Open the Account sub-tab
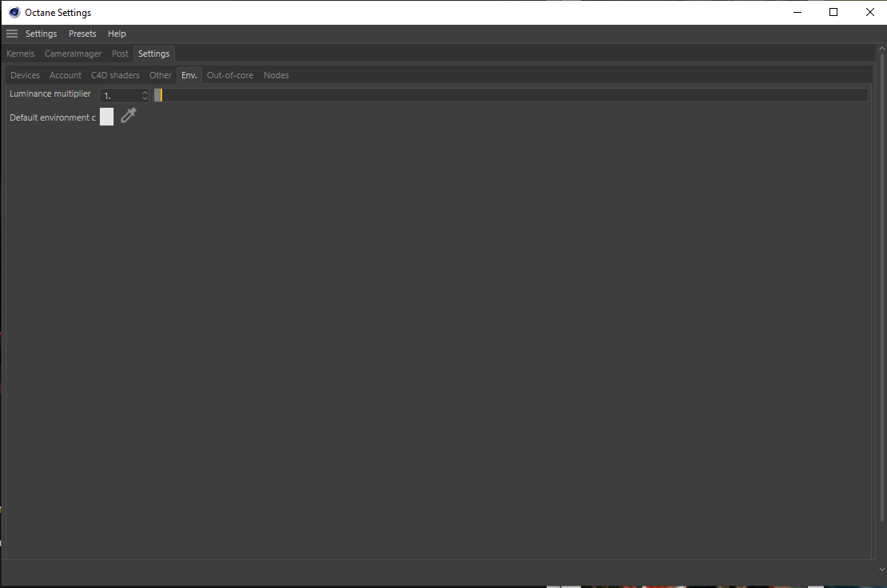The height and width of the screenshot is (588, 887). [x=66, y=75]
